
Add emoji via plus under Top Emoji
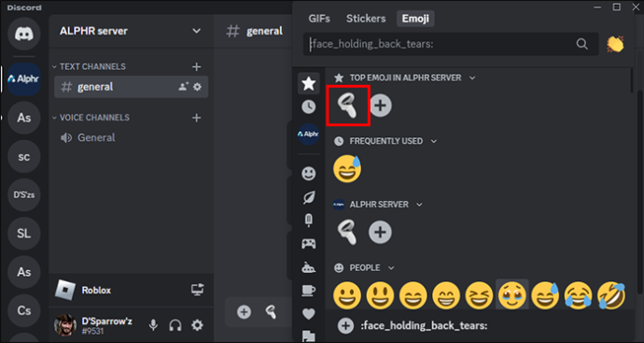click(381, 106)
